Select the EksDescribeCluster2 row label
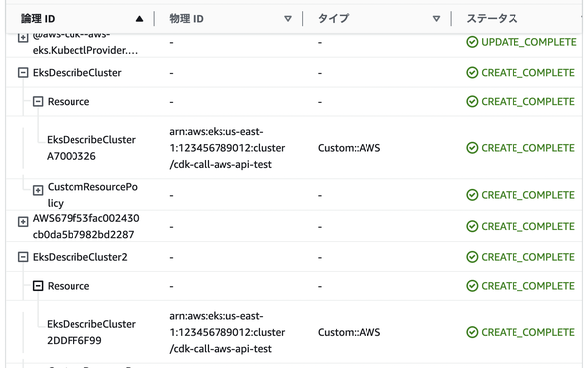 tap(79, 257)
